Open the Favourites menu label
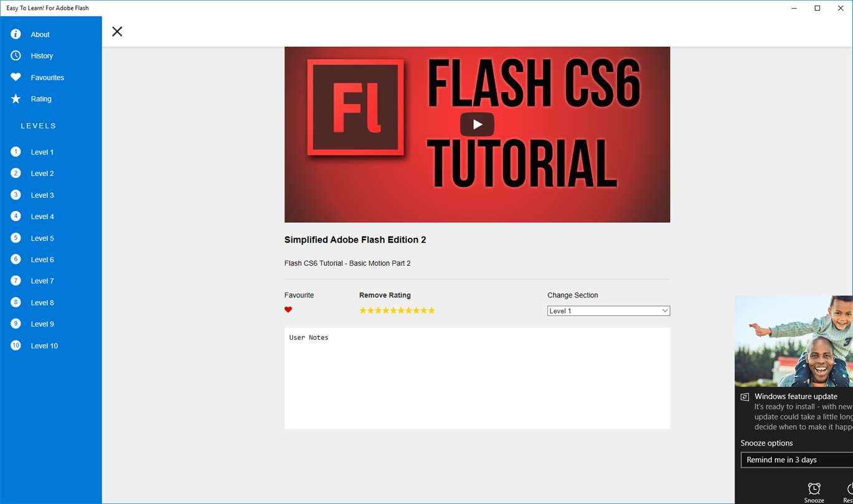Screen dimensions: 853x504 47,78
